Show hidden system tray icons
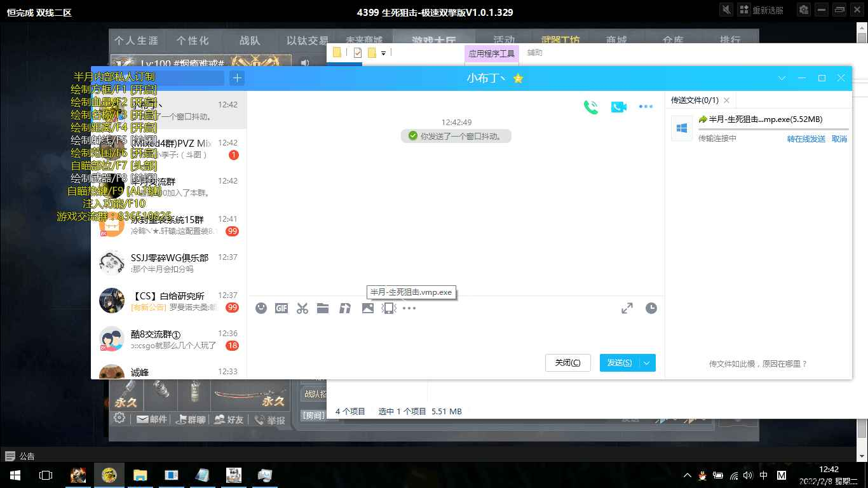This screenshot has width=868, height=488. pos(687,475)
